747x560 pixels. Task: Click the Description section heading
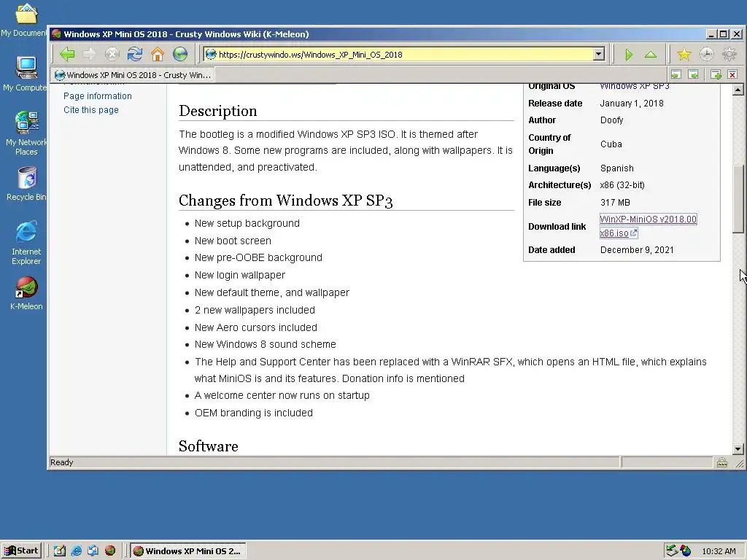[x=217, y=111]
